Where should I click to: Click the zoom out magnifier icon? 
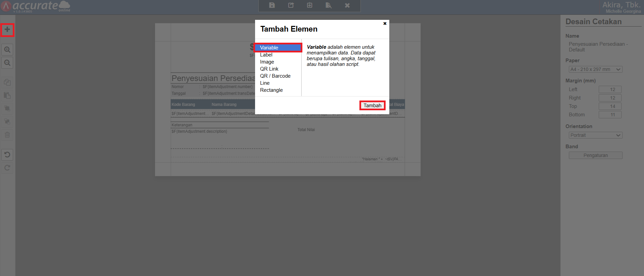tap(7, 63)
